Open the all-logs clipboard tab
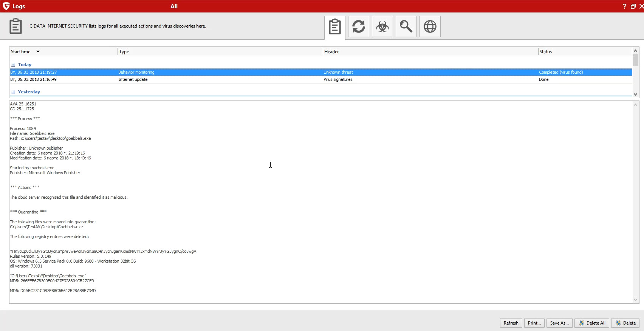 tap(335, 27)
